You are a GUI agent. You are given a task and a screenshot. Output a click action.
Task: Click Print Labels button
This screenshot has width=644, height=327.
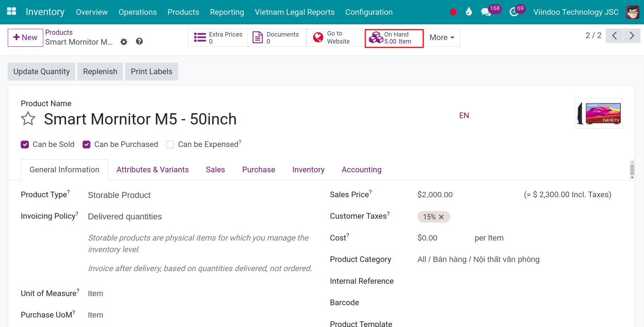152,72
